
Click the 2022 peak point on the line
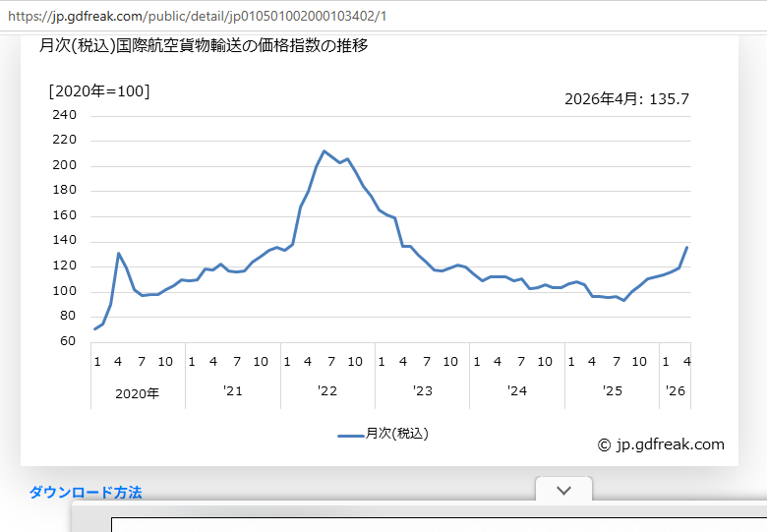(x=324, y=151)
